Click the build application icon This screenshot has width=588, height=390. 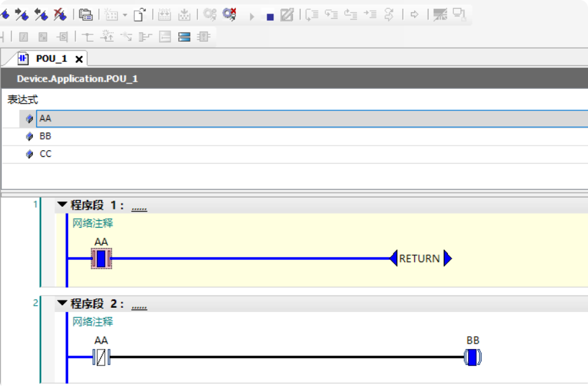[86, 14]
